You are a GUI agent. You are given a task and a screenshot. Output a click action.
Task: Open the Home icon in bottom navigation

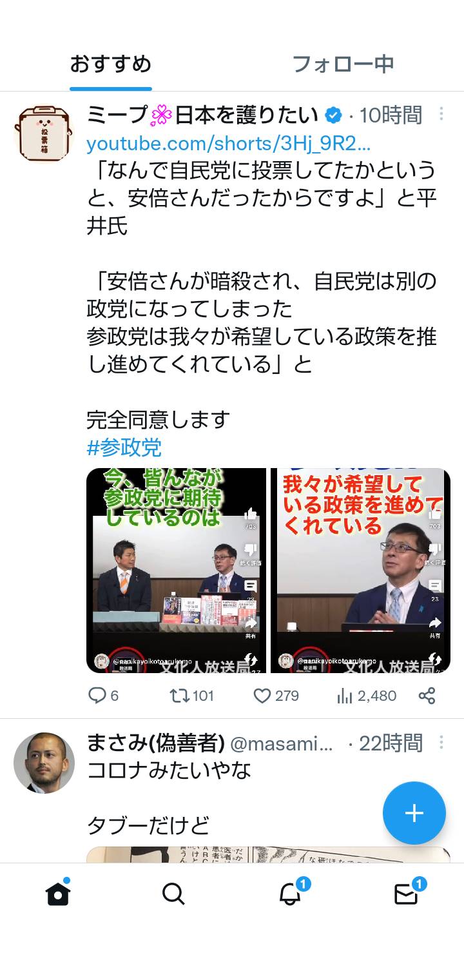click(58, 893)
